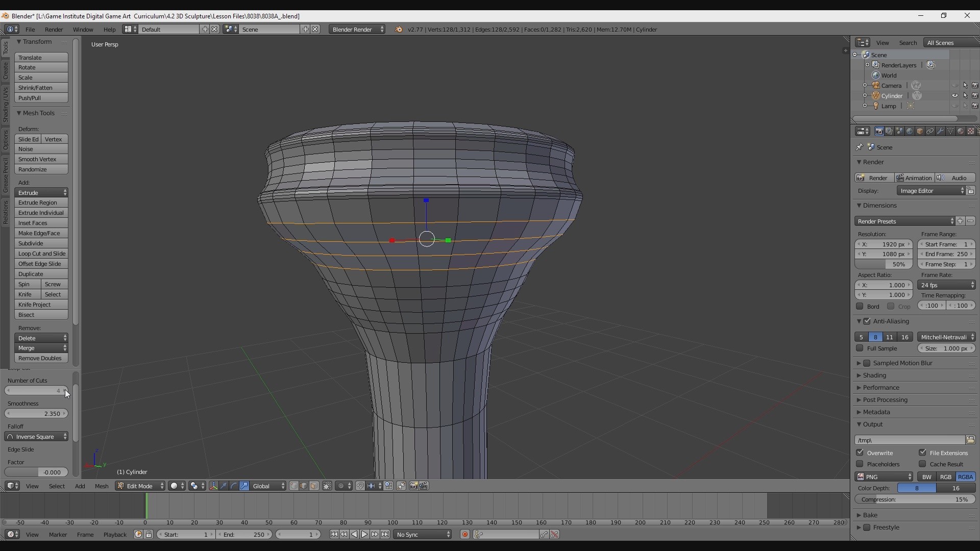
Task: Open the 24 fps frame rate dropdown
Action: point(946,285)
